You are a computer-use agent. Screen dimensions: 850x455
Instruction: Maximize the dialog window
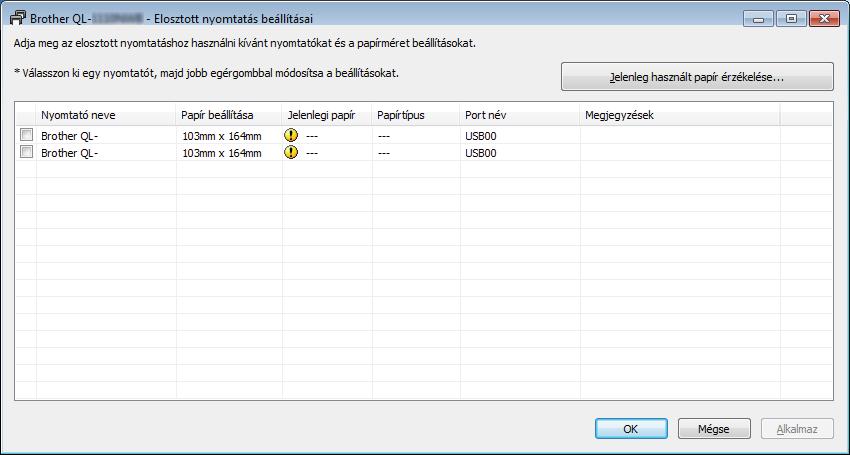point(791,19)
